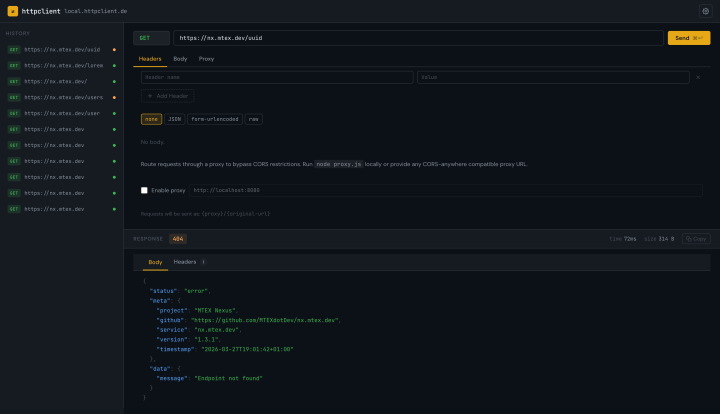Viewport: 720px width, 414px height.
Task: Click the proxy URL input field
Action: (445, 190)
